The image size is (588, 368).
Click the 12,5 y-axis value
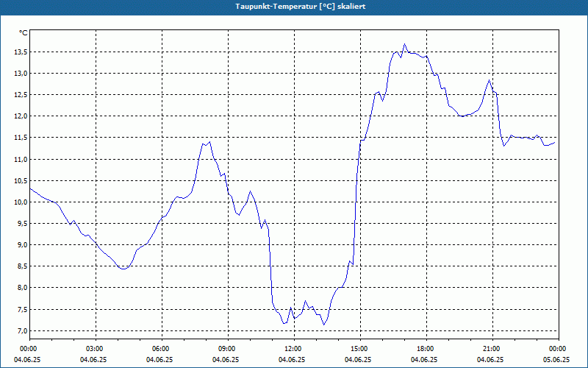click(x=21, y=95)
